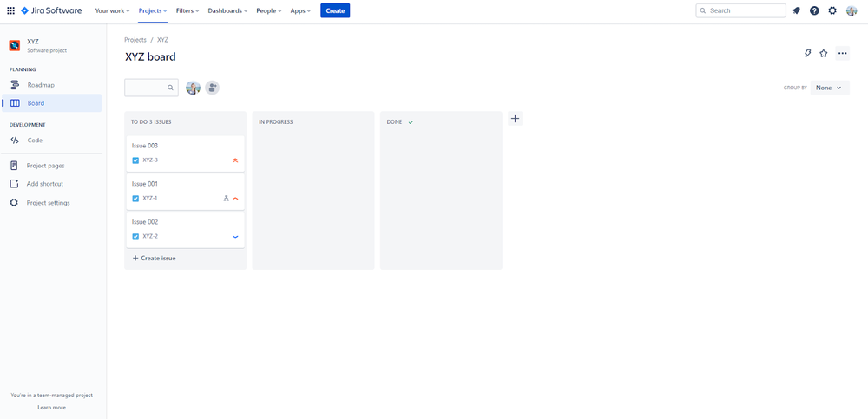Expand the Dashboards dropdown
This screenshot has width=868, height=419.
[228, 10]
